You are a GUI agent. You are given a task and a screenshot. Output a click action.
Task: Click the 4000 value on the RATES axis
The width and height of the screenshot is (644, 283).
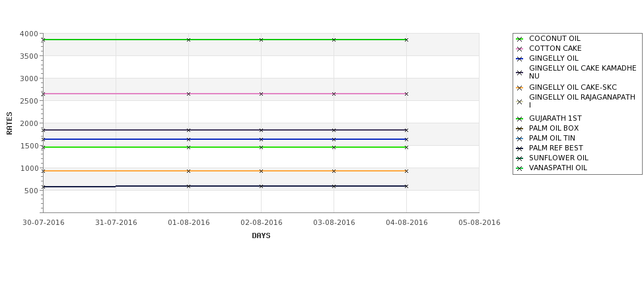point(29,34)
